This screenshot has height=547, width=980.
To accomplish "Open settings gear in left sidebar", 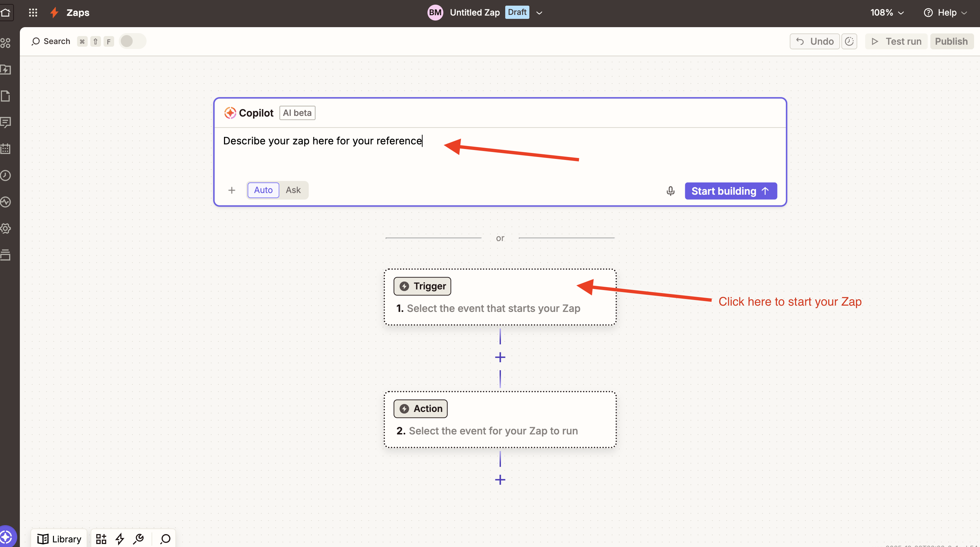I will click(x=6, y=228).
